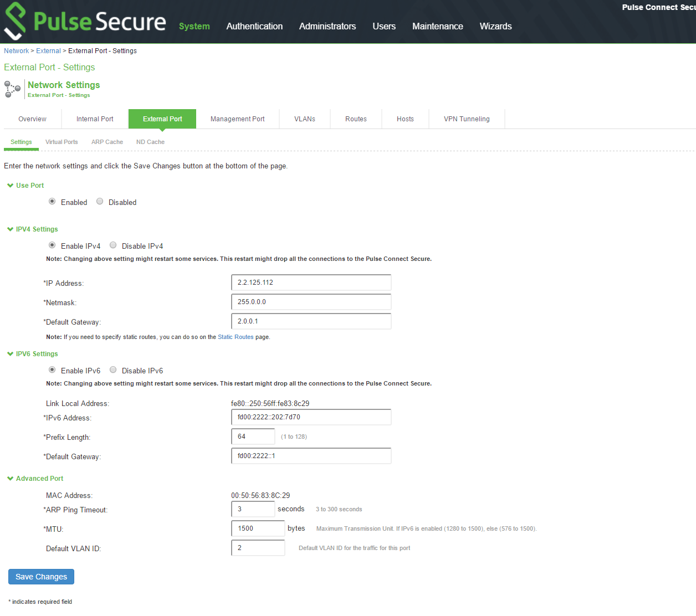Select the Enabled radio for Use Port
The height and width of the screenshot is (616, 696).
click(x=52, y=202)
